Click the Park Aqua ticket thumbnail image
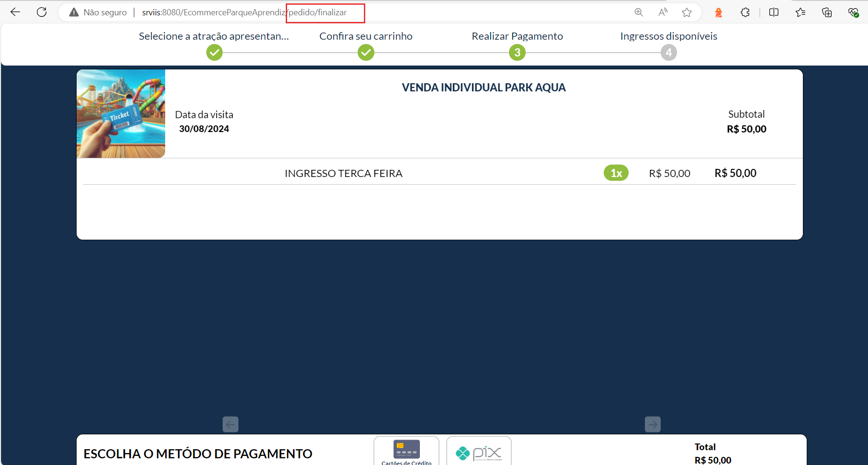This screenshot has width=868, height=465. (x=121, y=114)
